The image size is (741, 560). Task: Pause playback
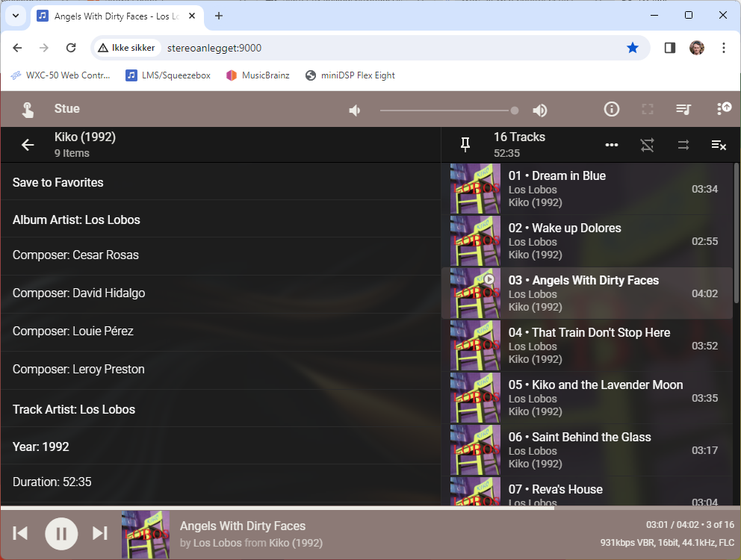tap(61, 534)
